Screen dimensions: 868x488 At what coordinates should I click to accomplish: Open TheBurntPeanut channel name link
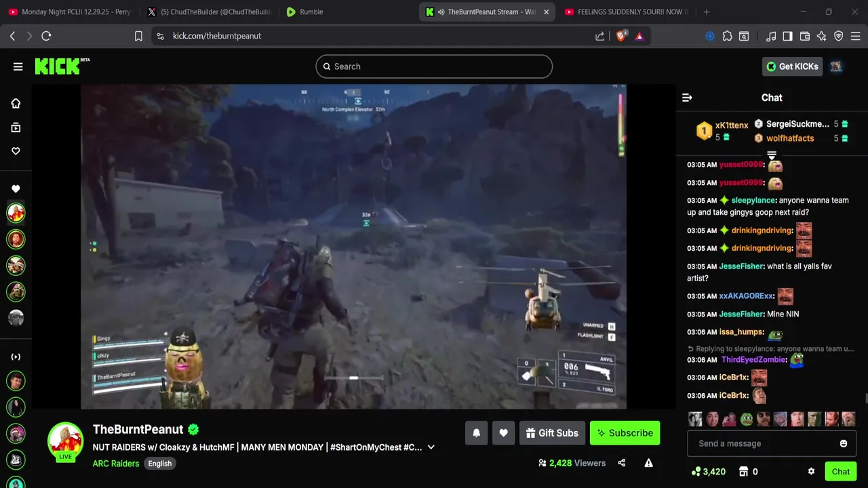[x=138, y=429]
